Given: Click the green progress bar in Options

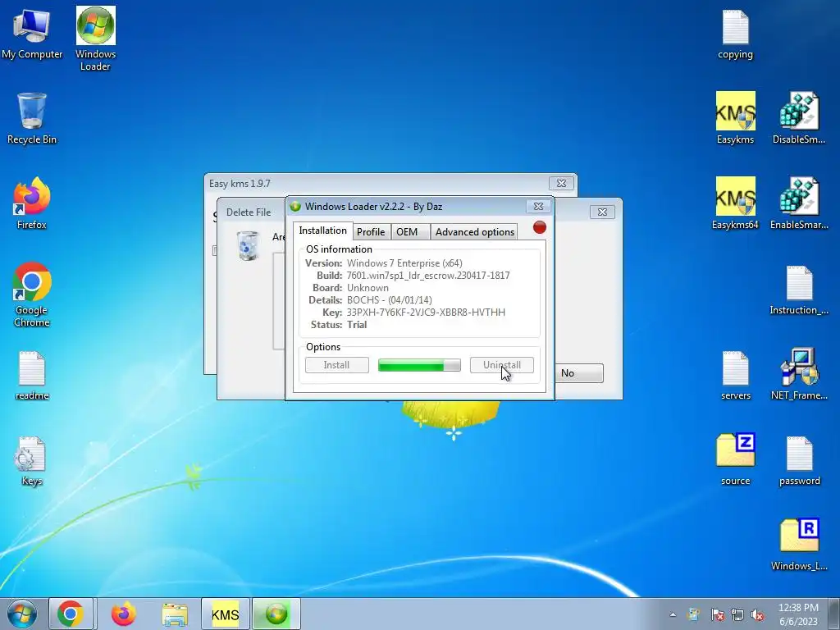Looking at the screenshot, I should tap(419, 365).
